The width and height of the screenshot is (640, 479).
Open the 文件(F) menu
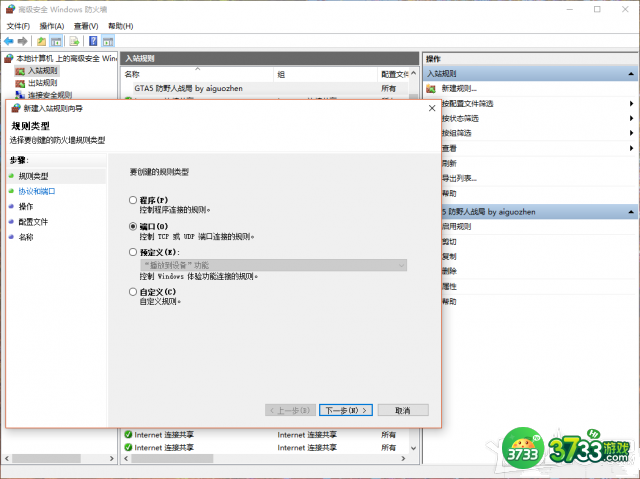tap(18, 26)
